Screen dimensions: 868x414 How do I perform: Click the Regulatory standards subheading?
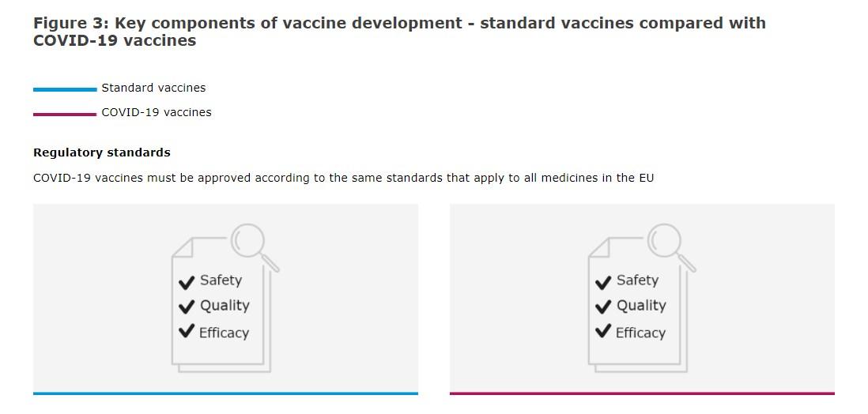[102, 152]
